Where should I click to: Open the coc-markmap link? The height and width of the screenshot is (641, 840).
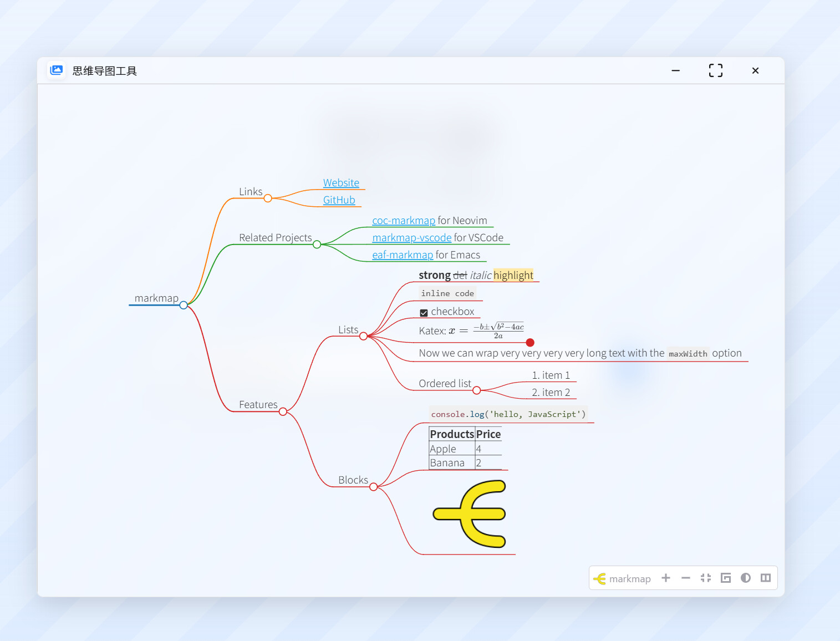point(404,221)
